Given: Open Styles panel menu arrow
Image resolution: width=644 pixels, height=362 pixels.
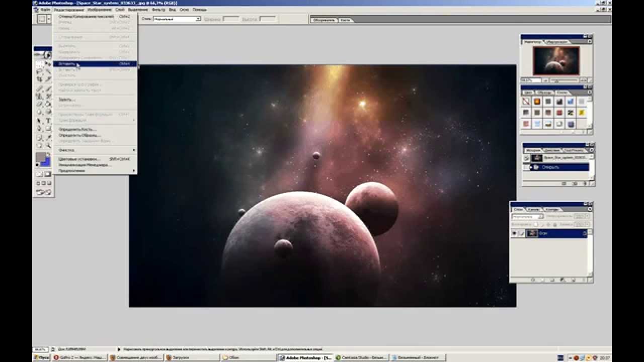Looking at the screenshot, I should 589,93.
